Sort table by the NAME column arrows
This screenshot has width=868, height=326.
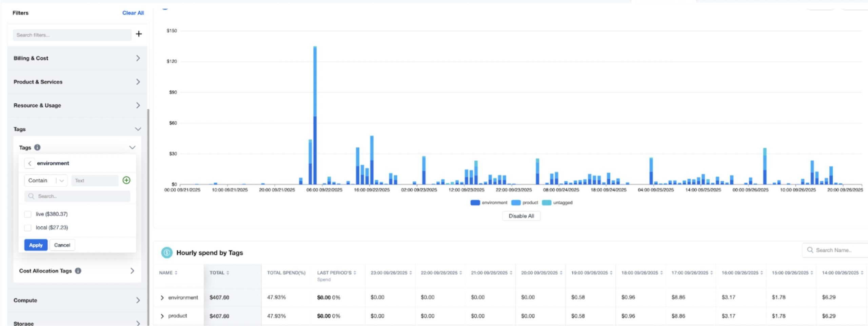(x=176, y=273)
